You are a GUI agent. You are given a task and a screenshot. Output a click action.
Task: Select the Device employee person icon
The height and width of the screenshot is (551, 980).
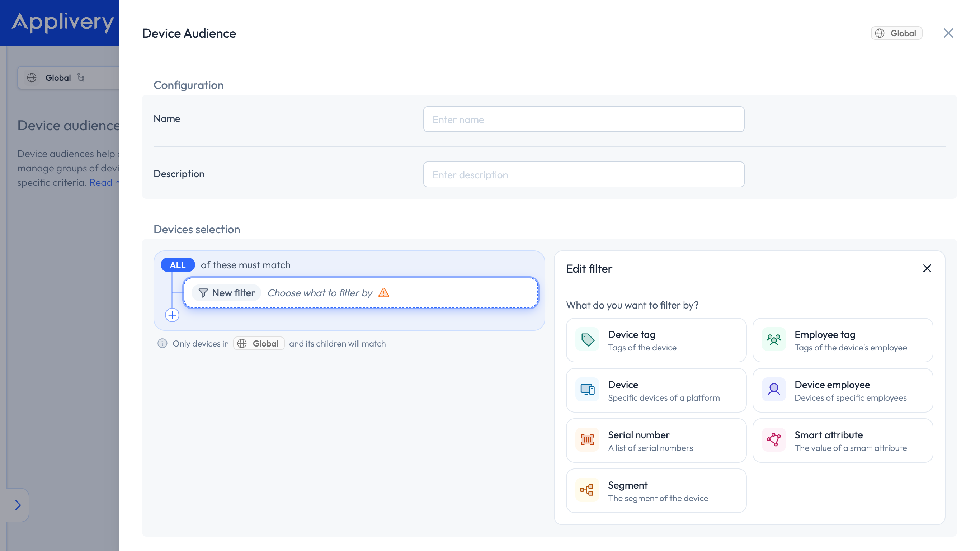[774, 390]
